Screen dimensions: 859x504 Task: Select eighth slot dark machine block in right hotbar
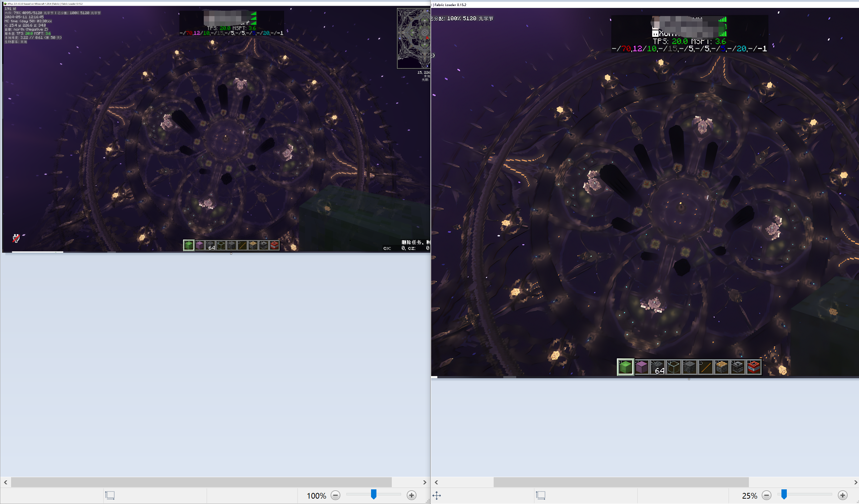[x=738, y=367]
